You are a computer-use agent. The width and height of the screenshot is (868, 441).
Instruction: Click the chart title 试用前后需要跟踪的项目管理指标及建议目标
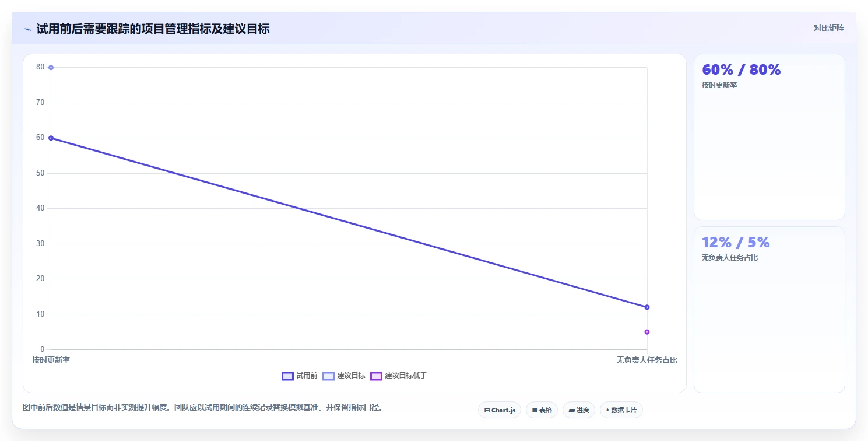tap(153, 29)
